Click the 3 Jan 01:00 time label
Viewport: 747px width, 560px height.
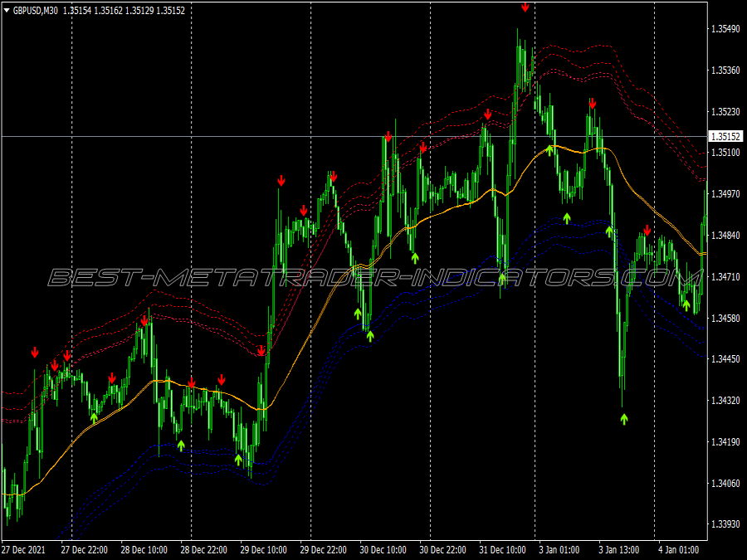pyautogui.click(x=559, y=549)
